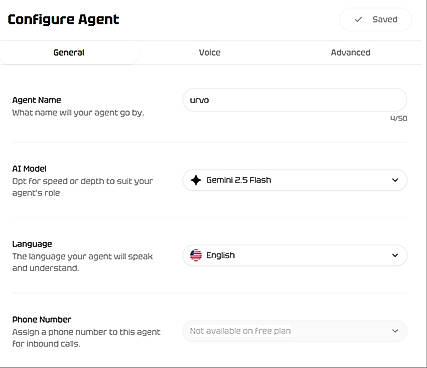The width and height of the screenshot is (427, 368).
Task: Click 'What name will your agent go by.' text
Action: tap(78, 113)
